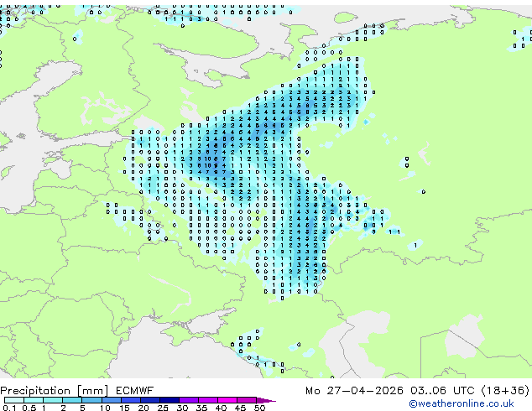Pick the legend swatch for 1 to 2 mm
The width and height of the screenshot is (532, 411).
53,400
